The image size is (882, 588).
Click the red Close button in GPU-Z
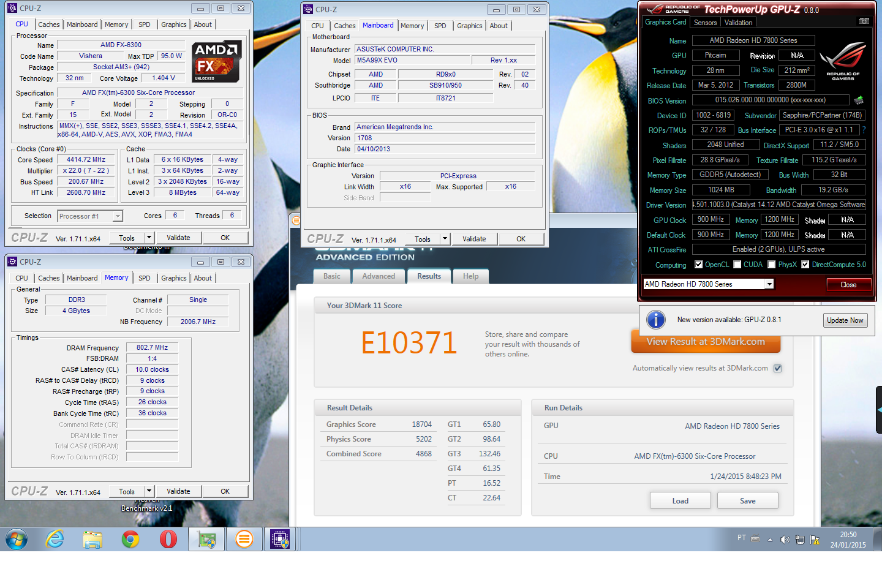tap(848, 285)
